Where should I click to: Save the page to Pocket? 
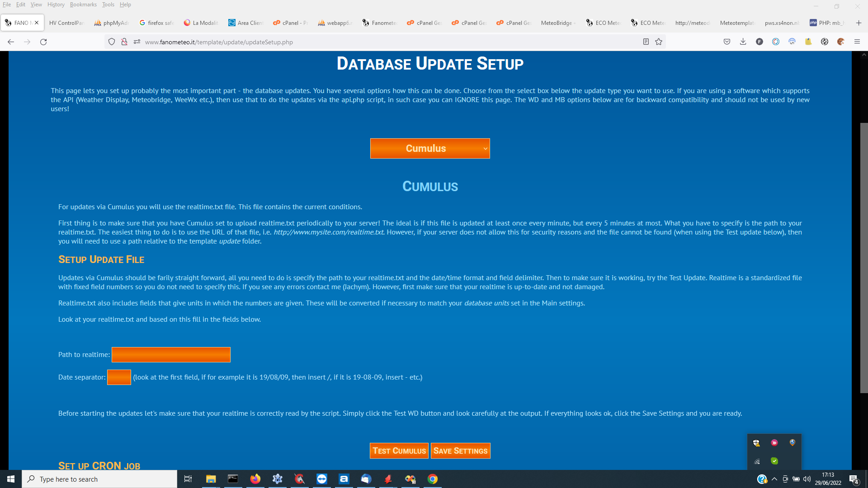click(727, 42)
